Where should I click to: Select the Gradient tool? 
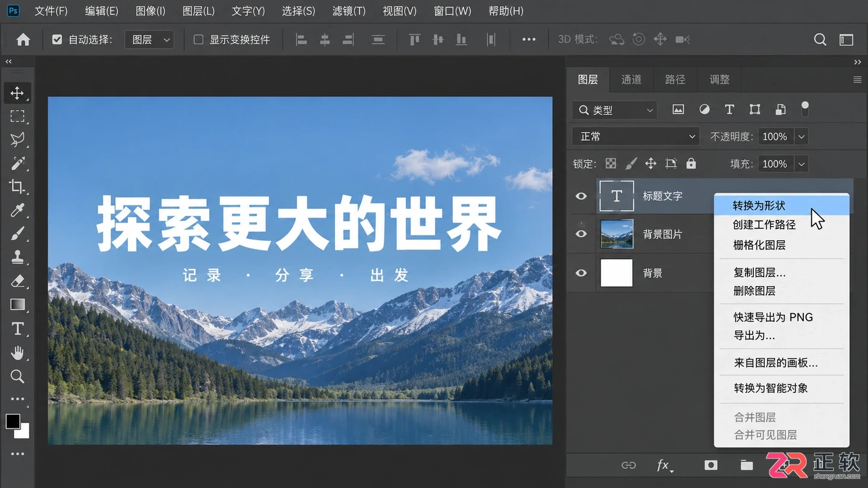[17, 304]
